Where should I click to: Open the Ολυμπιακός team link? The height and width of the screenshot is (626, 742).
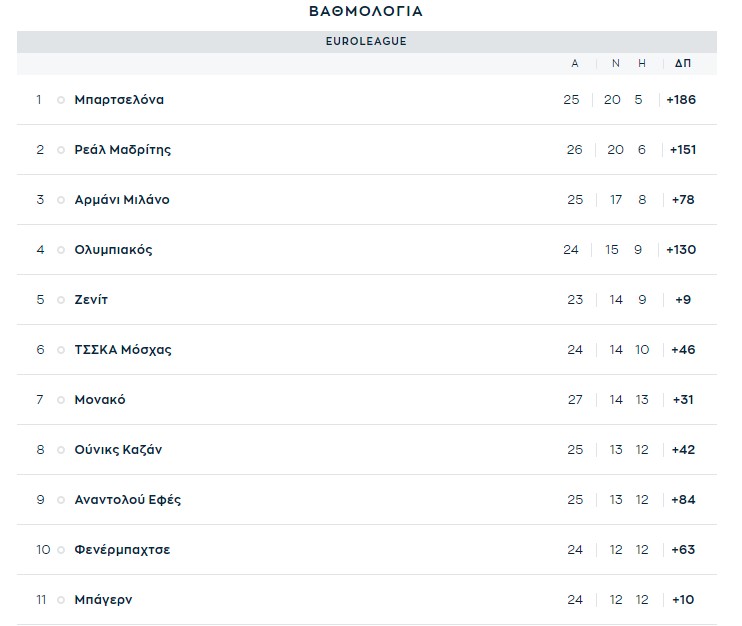pyautogui.click(x=113, y=250)
